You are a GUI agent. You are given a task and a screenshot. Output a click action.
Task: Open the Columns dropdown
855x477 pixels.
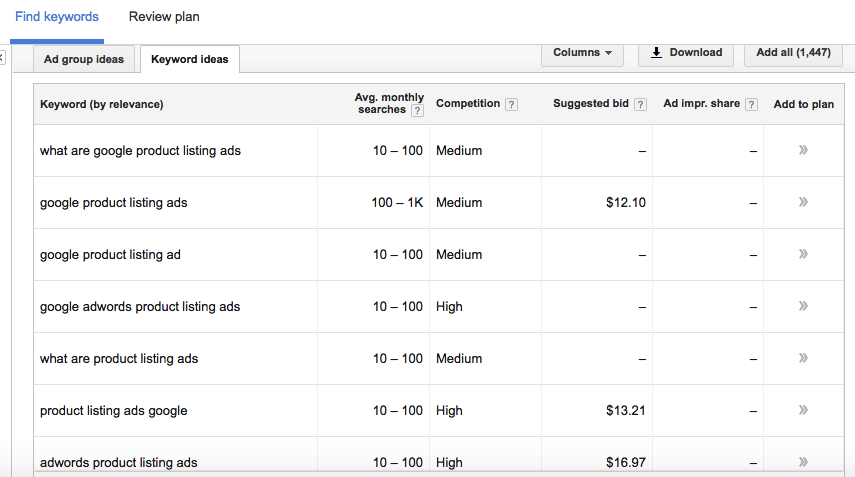click(582, 53)
